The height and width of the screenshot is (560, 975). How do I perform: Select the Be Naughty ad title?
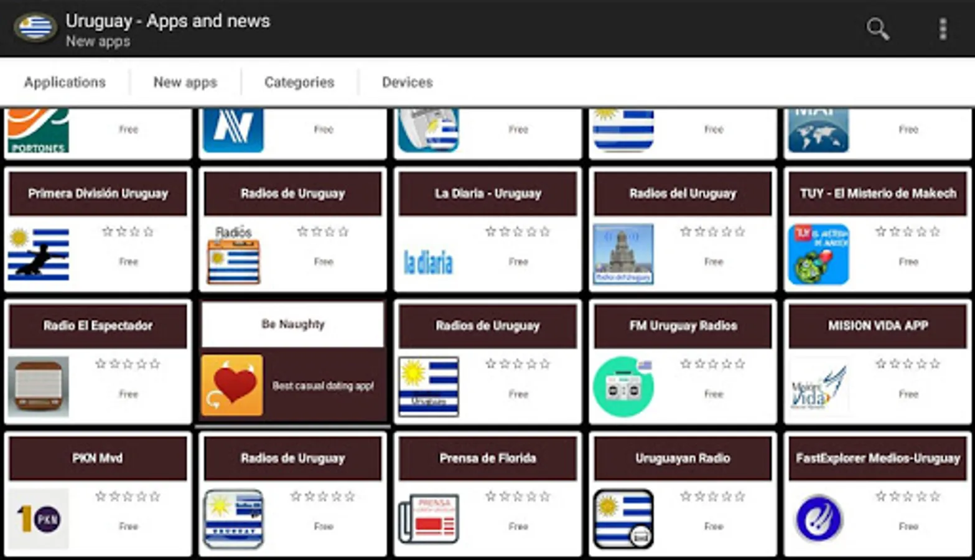point(293,324)
